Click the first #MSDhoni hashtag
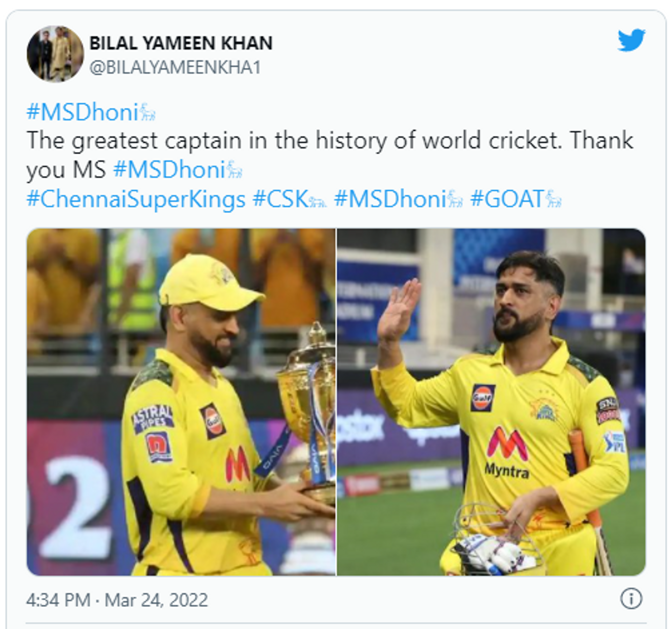This screenshot has height=629, width=672. pyautogui.click(x=83, y=113)
